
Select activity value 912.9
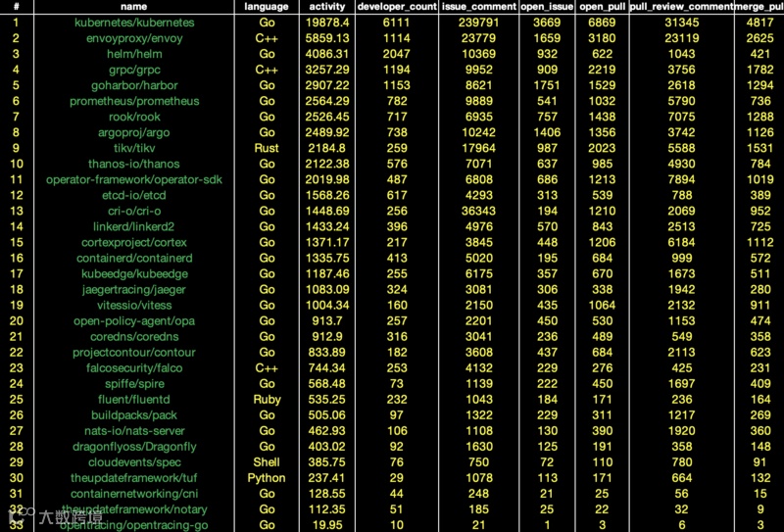point(327,336)
